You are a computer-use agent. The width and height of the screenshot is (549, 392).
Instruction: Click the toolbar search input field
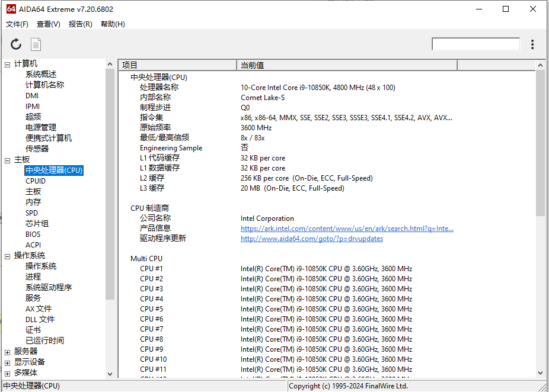click(x=476, y=44)
